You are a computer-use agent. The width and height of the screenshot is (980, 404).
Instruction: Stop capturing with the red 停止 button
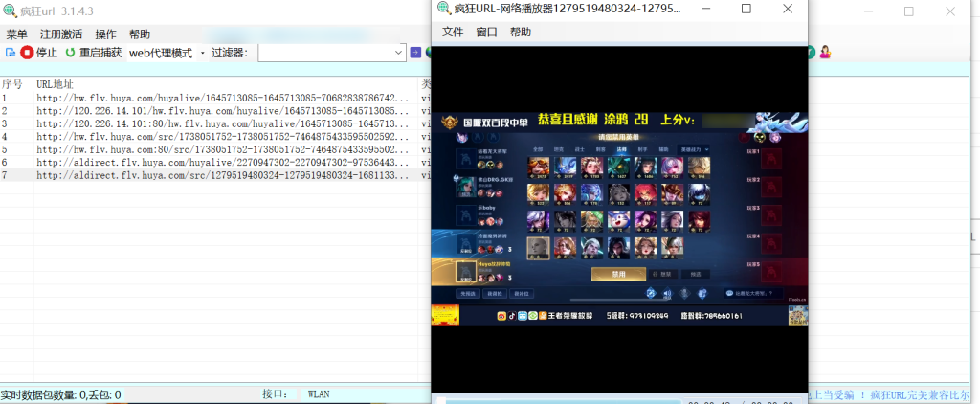click(38, 54)
